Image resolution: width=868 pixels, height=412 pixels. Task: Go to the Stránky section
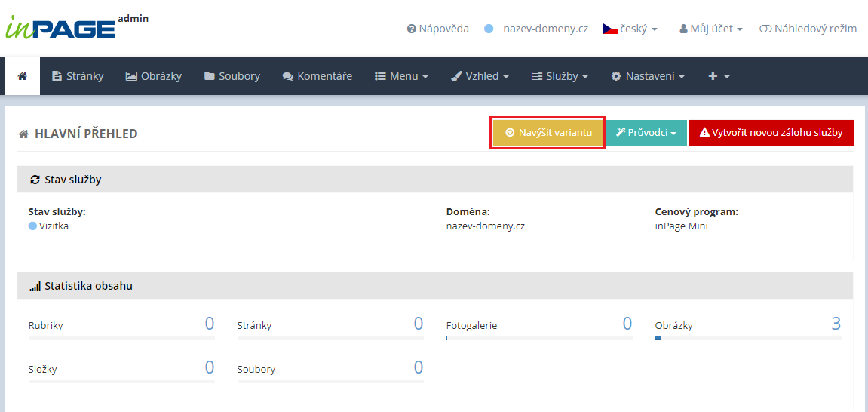(x=78, y=76)
